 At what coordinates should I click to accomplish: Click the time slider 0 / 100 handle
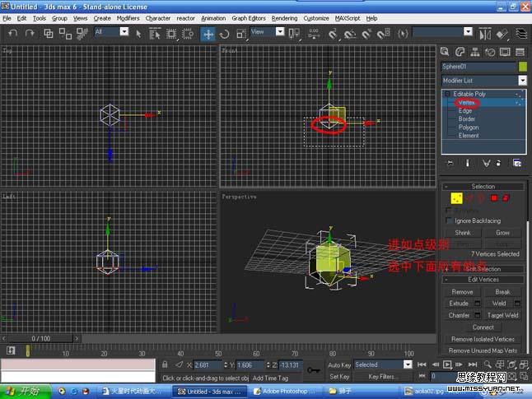[40, 338]
